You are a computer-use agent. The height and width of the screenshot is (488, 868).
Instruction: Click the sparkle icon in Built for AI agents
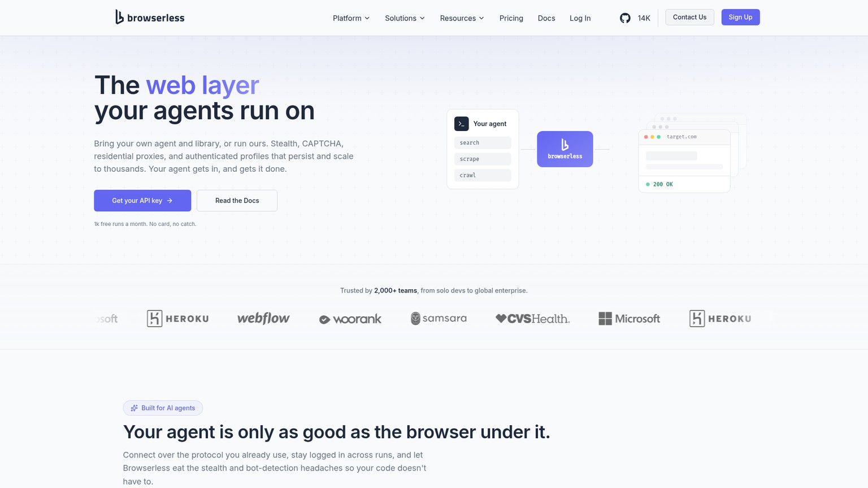click(134, 408)
